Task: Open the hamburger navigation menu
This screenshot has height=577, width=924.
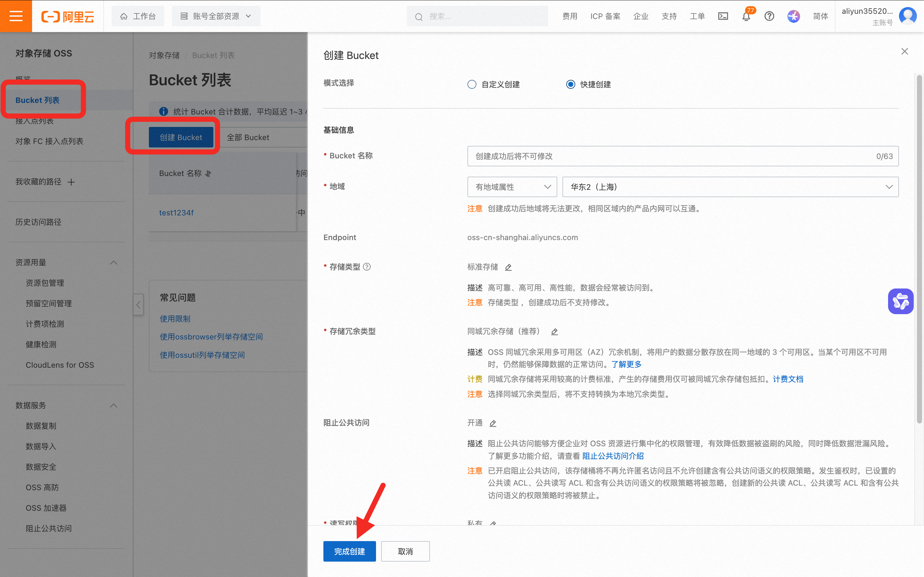Action: pyautogui.click(x=16, y=16)
